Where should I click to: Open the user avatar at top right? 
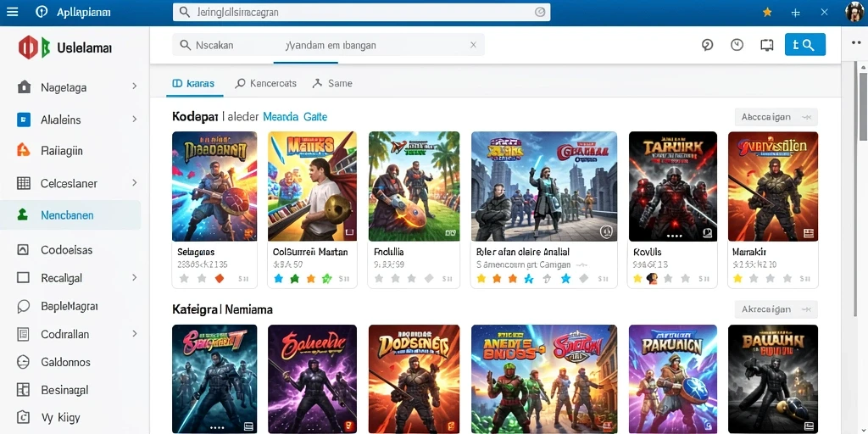pos(854,12)
